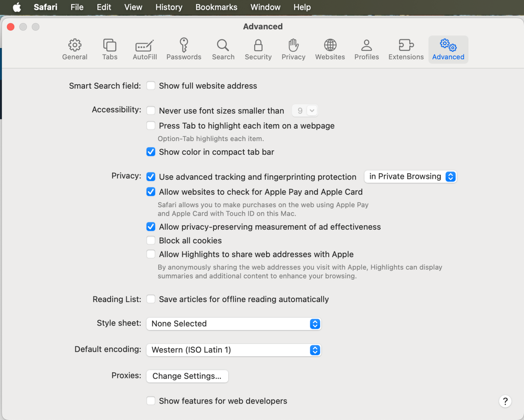This screenshot has width=524, height=420.
Task: Open the Bookmarks menu
Action: coord(216,7)
